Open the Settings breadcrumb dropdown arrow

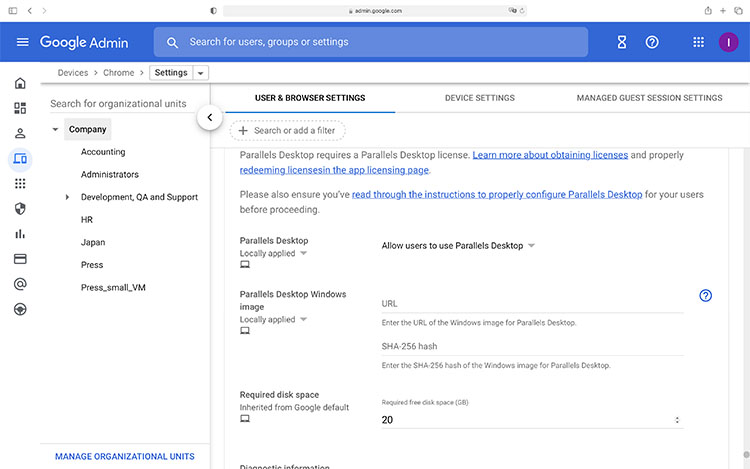tap(201, 73)
